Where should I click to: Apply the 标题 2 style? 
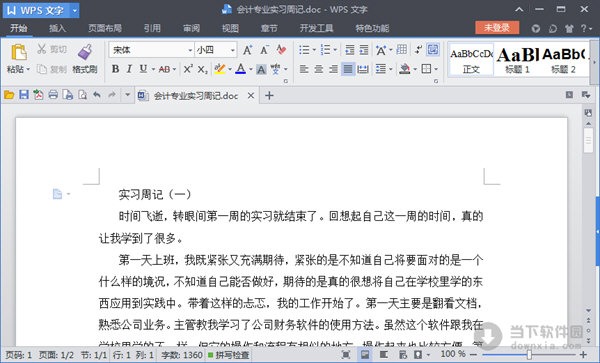tap(563, 60)
